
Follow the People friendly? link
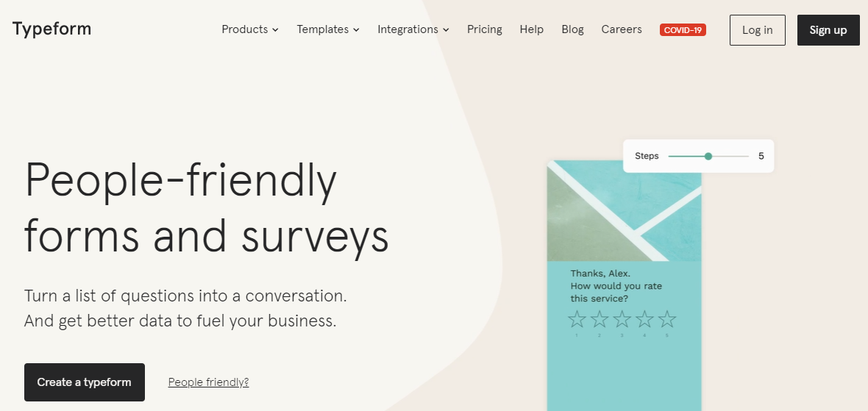pos(209,382)
